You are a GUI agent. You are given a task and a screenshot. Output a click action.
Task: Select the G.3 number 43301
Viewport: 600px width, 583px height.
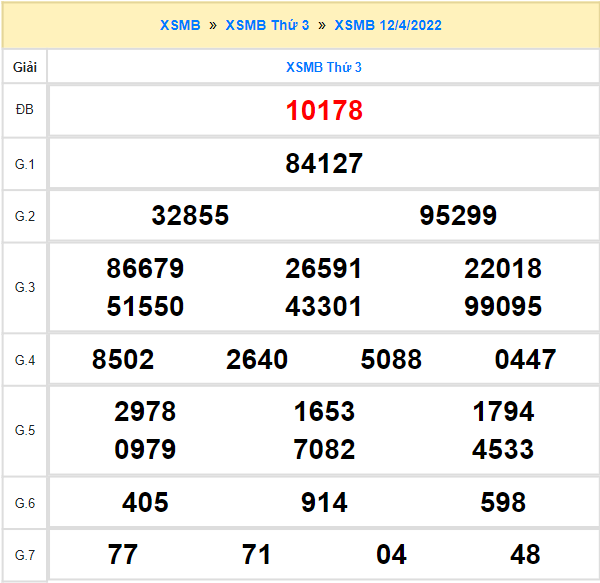(x=324, y=306)
